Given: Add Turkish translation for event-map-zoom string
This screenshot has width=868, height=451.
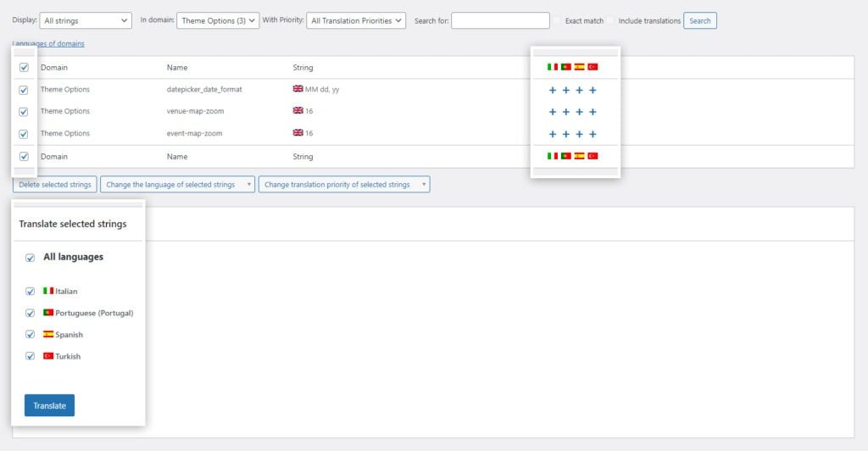Looking at the screenshot, I should (x=593, y=134).
